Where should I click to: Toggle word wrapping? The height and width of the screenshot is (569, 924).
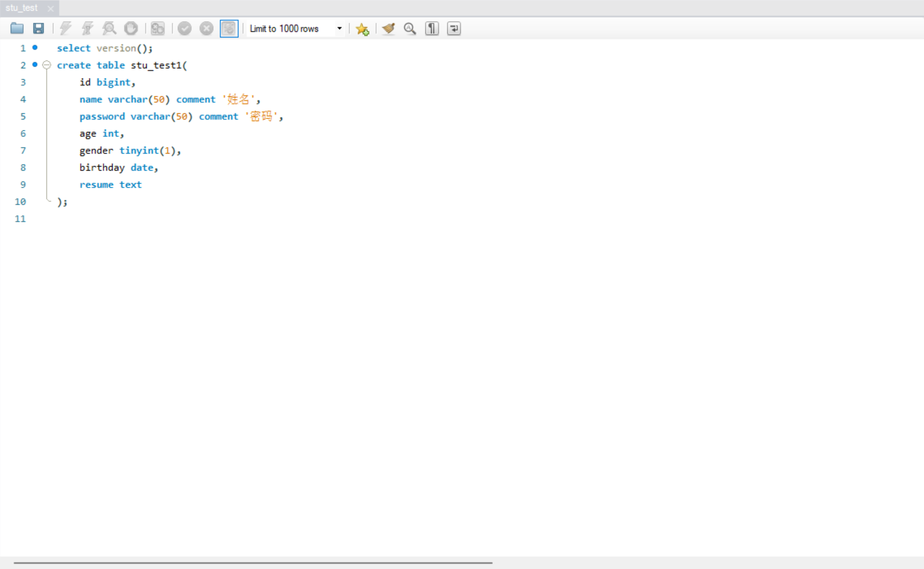454,28
